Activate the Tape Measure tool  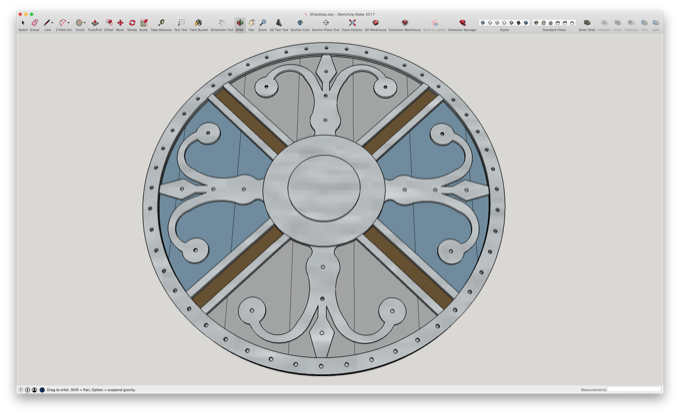pos(161,23)
